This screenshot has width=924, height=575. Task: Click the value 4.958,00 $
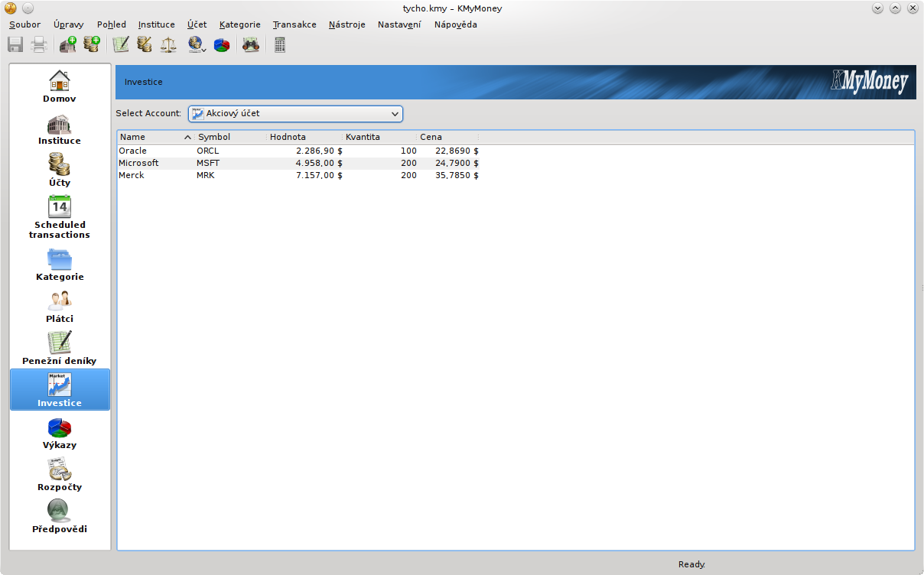click(319, 163)
